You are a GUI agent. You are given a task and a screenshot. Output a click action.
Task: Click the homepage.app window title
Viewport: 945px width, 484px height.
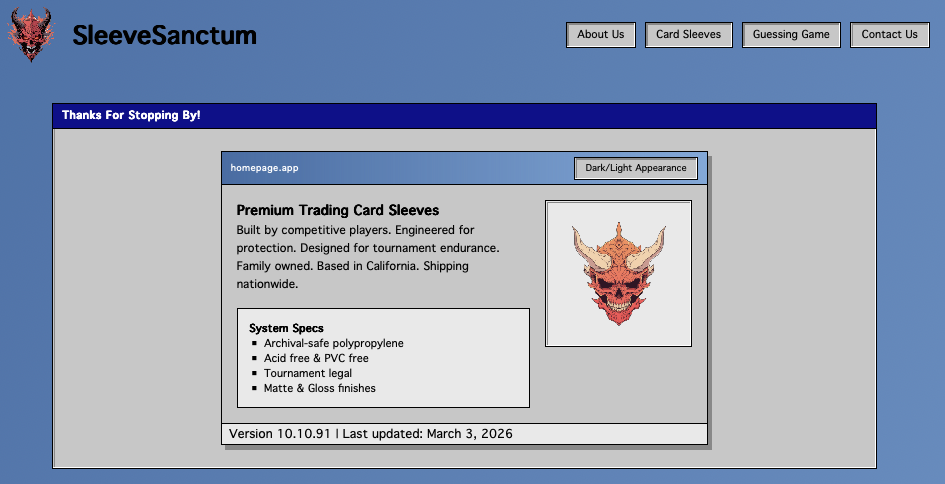(264, 168)
